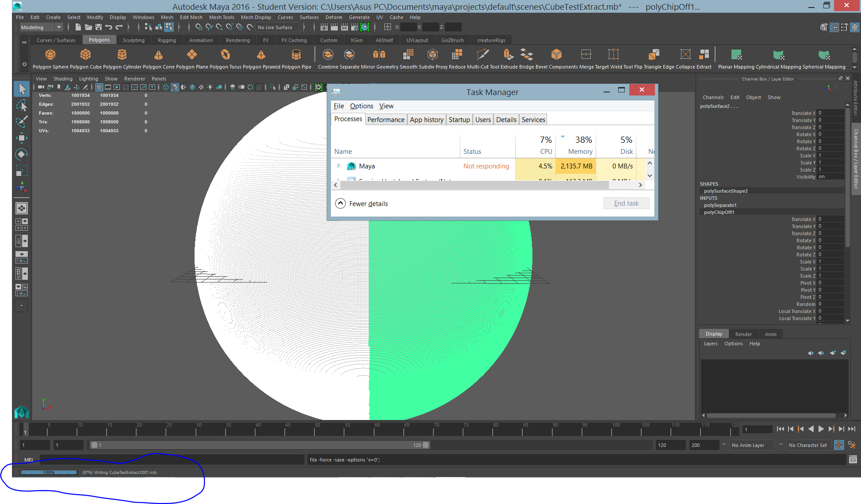Click the Separate mesh shelf icon
Screen dimensions: 861x504
(349, 55)
